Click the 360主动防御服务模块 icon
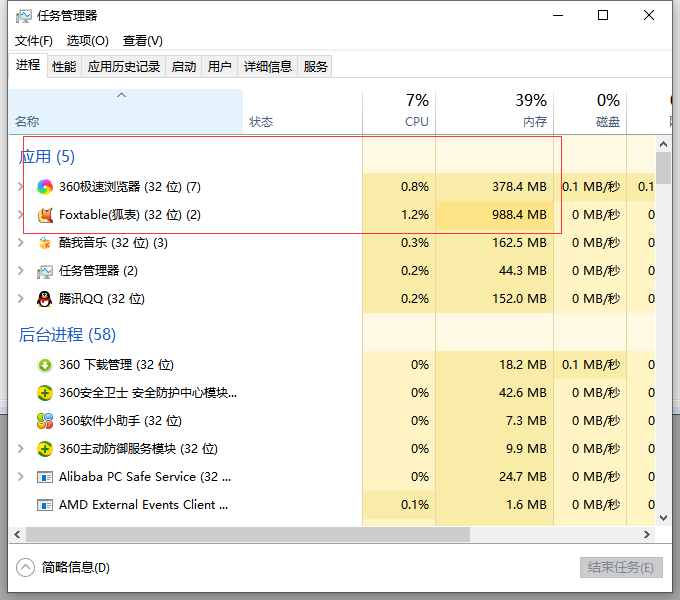680x600 pixels. coord(45,449)
